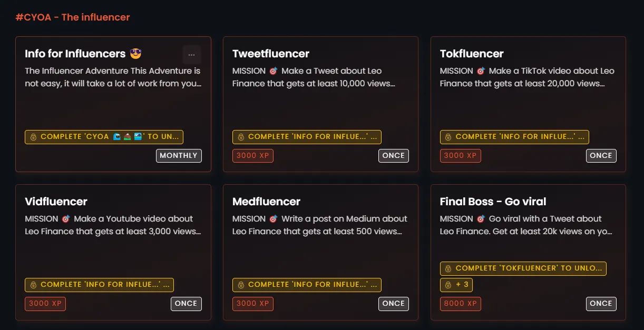Viewport: 644px width, 330px height.
Task: Open the three-dot menu on Info for Influencers
Action: coord(191,54)
